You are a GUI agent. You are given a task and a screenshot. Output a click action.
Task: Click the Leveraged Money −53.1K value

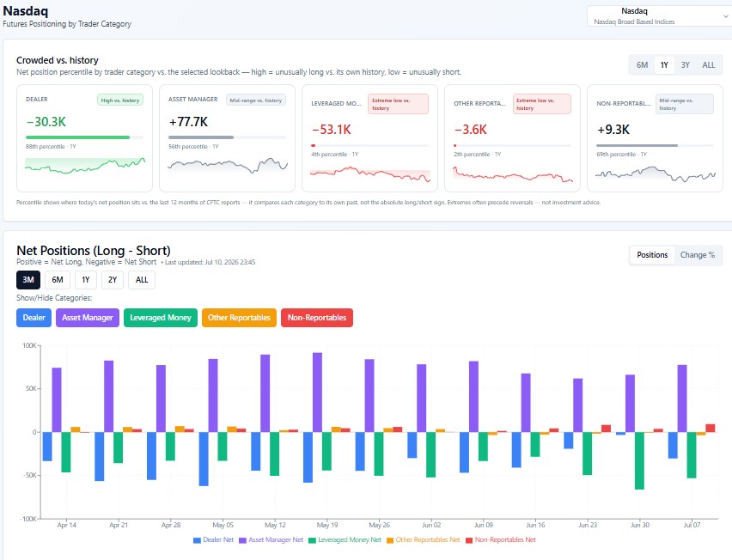(x=332, y=130)
